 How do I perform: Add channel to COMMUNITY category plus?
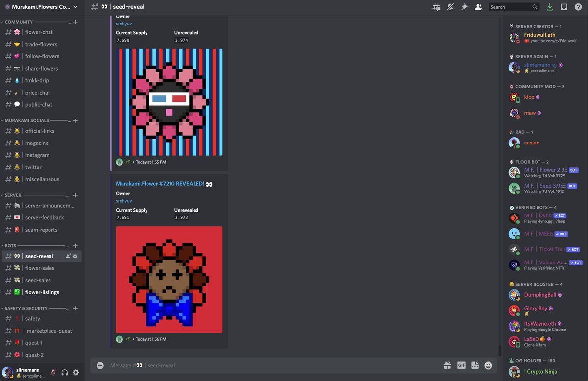pyautogui.click(x=75, y=22)
